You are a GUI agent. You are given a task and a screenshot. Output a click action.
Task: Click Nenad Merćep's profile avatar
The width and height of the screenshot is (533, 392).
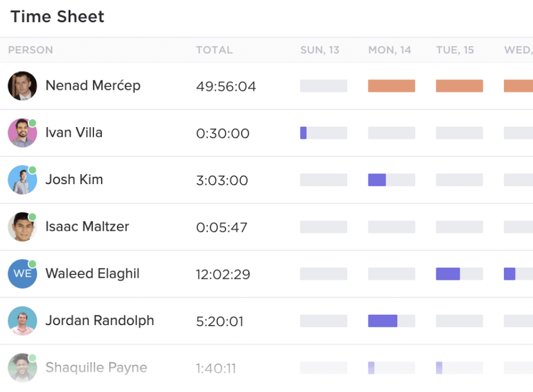22,86
